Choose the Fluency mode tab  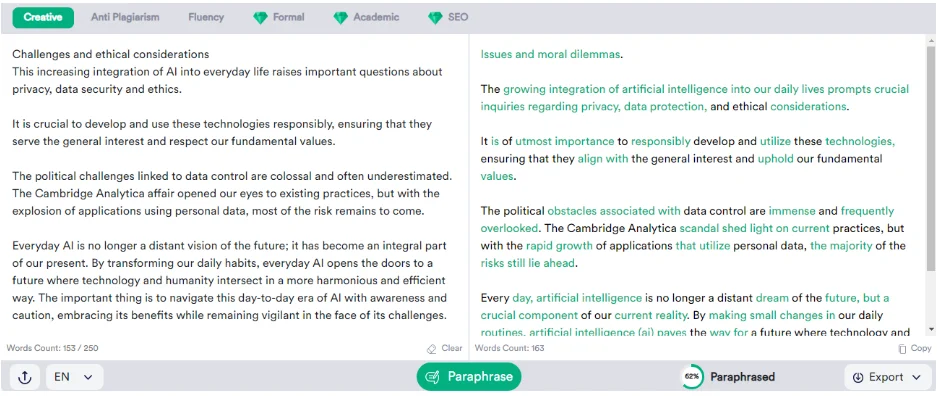(206, 17)
